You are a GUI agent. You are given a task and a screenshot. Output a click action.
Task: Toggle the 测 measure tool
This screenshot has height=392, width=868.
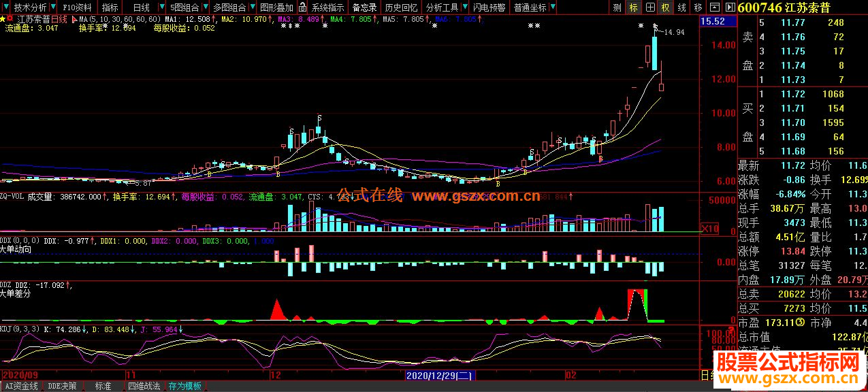click(x=617, y=7)
